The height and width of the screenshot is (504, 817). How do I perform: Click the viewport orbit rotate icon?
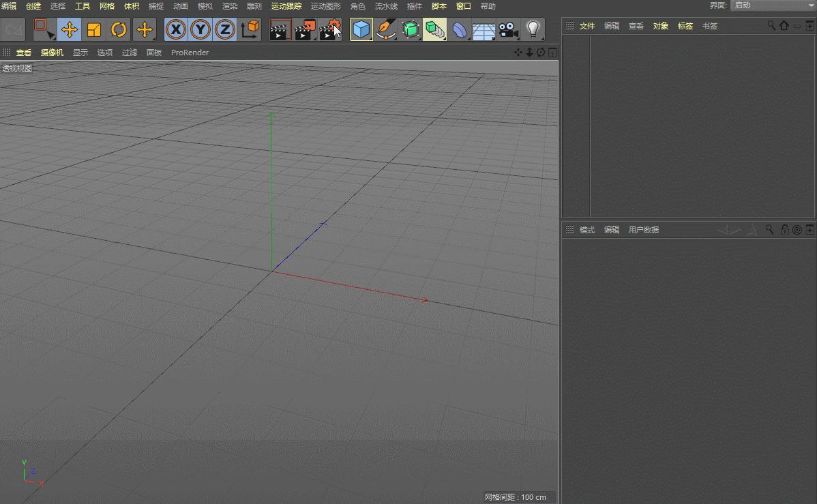click(541, 52)
